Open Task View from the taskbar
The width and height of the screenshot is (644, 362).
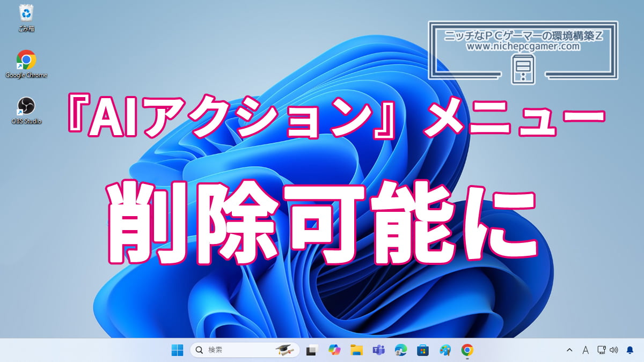pyautogui.click(x=311, y=350)
